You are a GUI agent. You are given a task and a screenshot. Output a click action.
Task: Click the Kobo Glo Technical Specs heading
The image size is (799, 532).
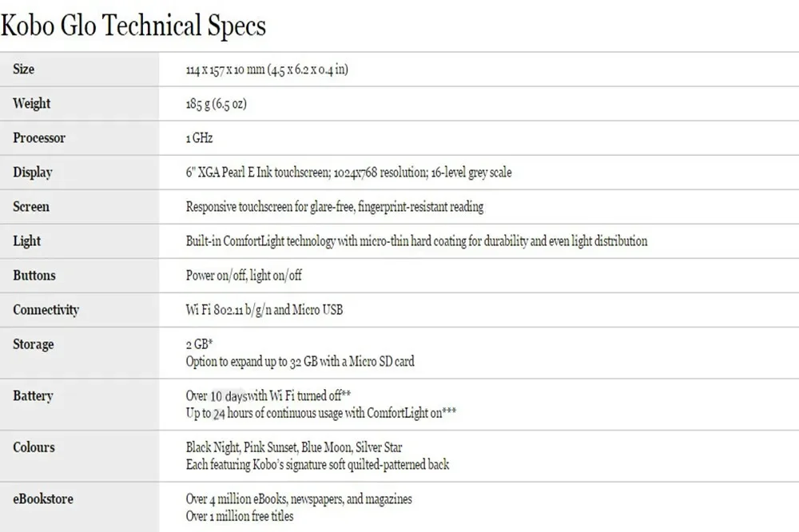133,26
